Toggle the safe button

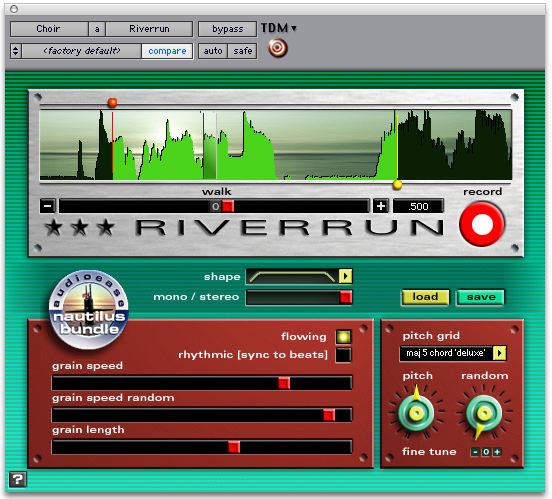[243, 51]
